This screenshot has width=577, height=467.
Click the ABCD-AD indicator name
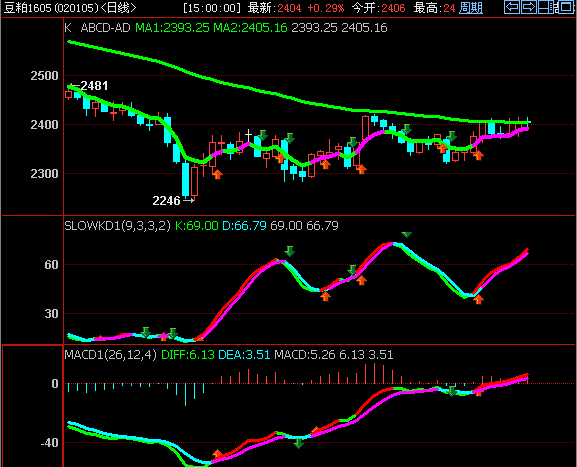point(105,28)
